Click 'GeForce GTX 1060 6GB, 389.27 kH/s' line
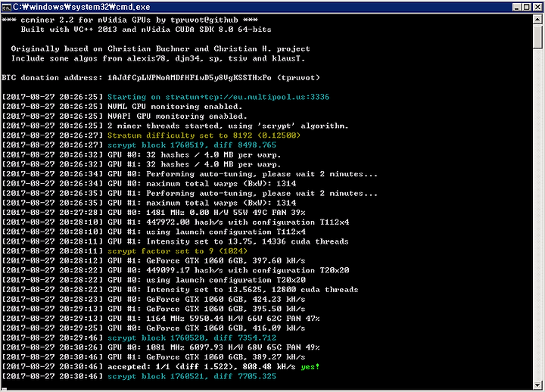Viewport: 545px width, 392px height. (154, 357)
